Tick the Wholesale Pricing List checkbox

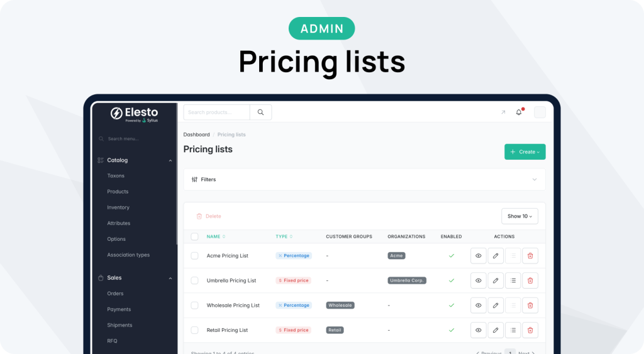[x=194, y=306]
